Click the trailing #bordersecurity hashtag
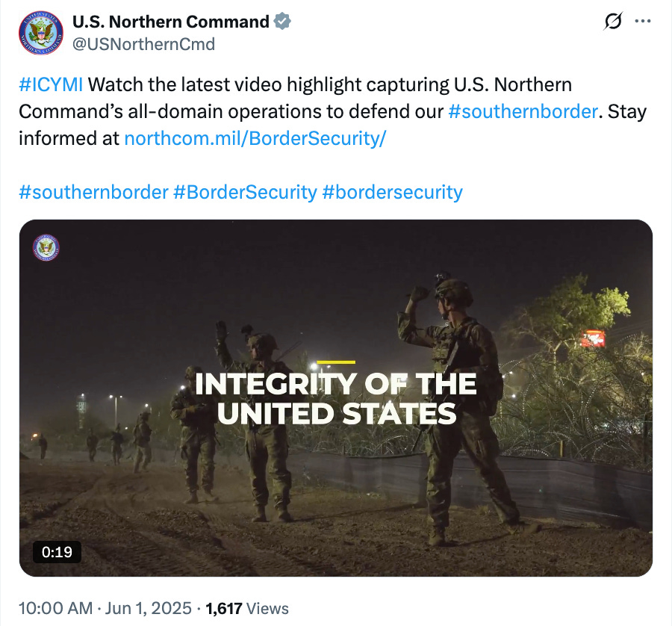 click(391, 192)
